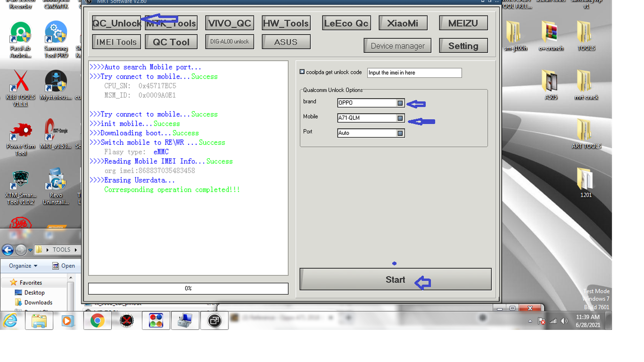Switch to LeEco Qc section

coord(347,23)
